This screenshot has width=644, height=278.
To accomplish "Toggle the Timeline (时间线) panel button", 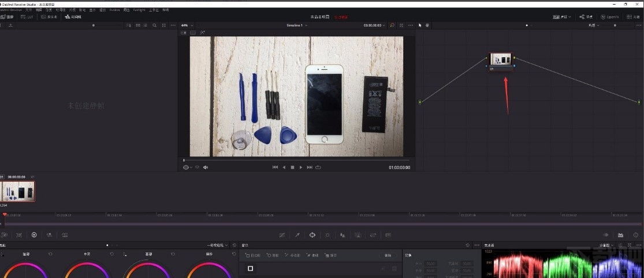I will tap(73, 17).
